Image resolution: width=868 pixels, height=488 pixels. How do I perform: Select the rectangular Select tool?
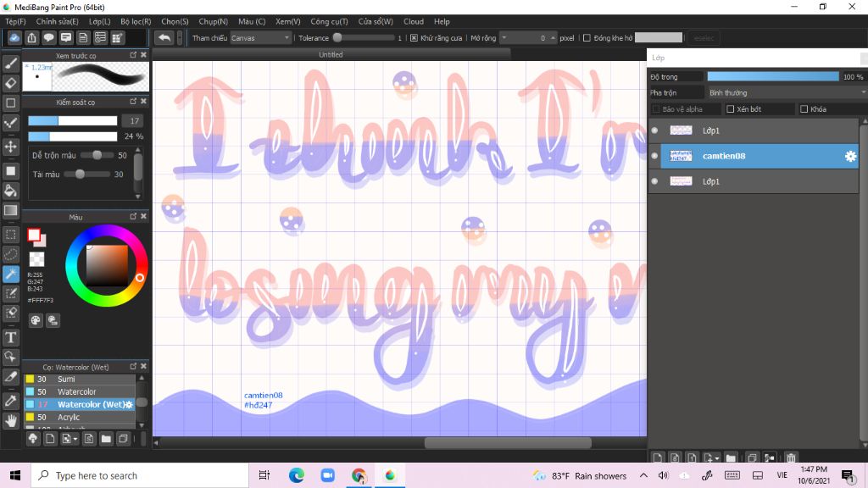tap(10, 235)
